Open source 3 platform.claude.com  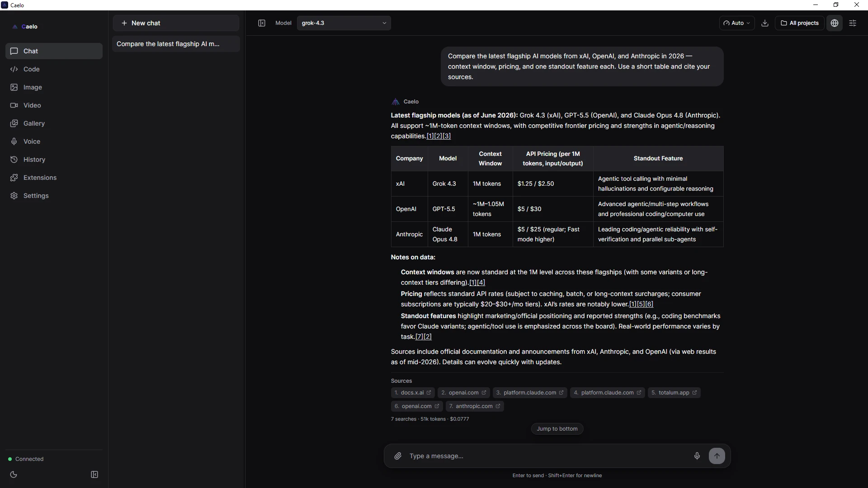click(x=530, y=393)
